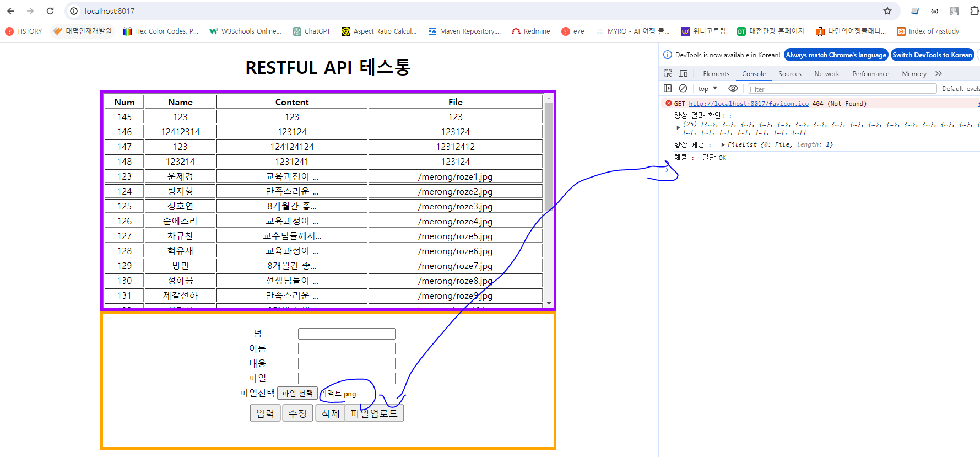Click the 파일업로드 button
Screen dimensions: 980x457
(374, 413)
